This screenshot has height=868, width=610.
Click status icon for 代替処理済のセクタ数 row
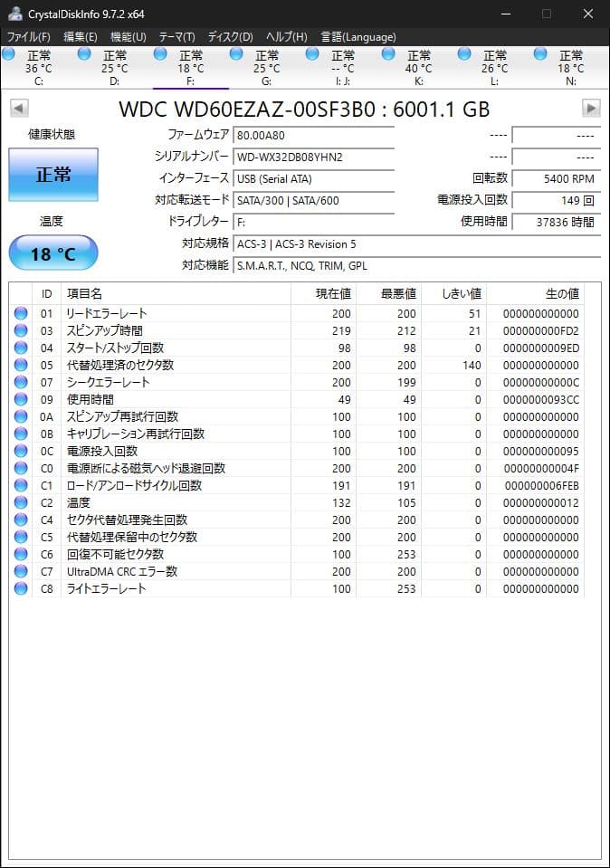click(x=21, y=365)
